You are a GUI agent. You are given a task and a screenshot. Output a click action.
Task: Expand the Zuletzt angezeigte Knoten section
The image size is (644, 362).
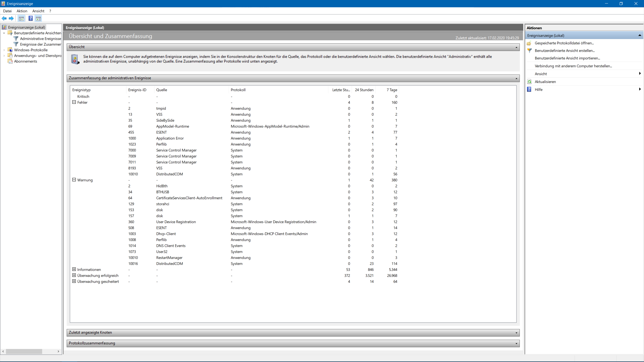[516, 333]
